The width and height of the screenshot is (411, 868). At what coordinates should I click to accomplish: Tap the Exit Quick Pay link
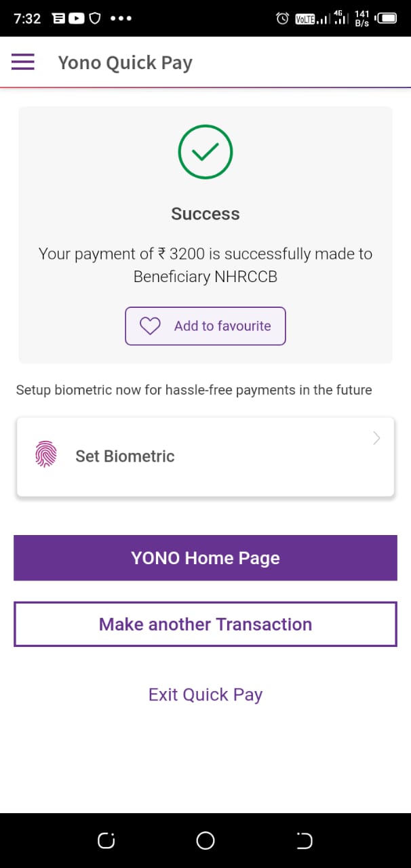(205, 694)
